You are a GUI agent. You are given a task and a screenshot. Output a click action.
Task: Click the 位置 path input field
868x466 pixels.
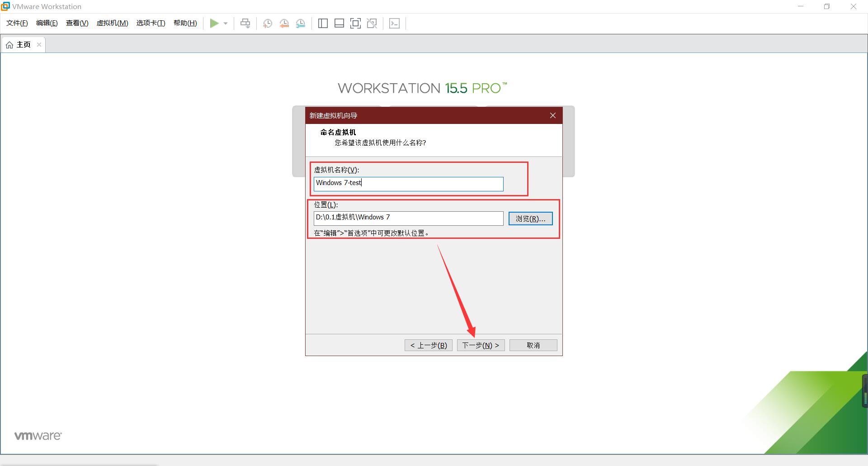408,218
